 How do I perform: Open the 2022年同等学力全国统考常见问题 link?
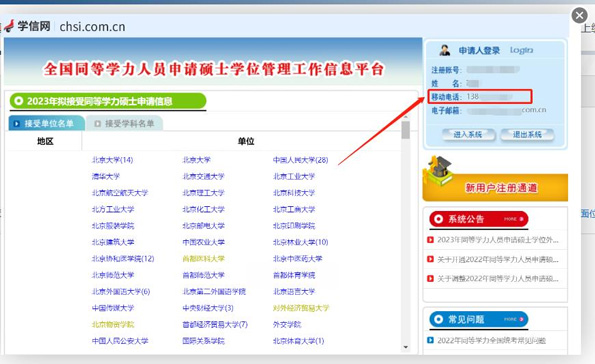click(492, 340)
